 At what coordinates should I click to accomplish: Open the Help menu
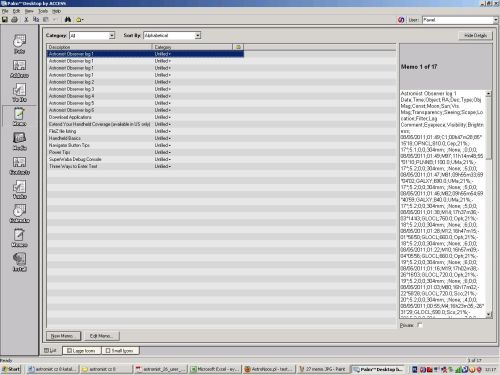click(56, 11)
